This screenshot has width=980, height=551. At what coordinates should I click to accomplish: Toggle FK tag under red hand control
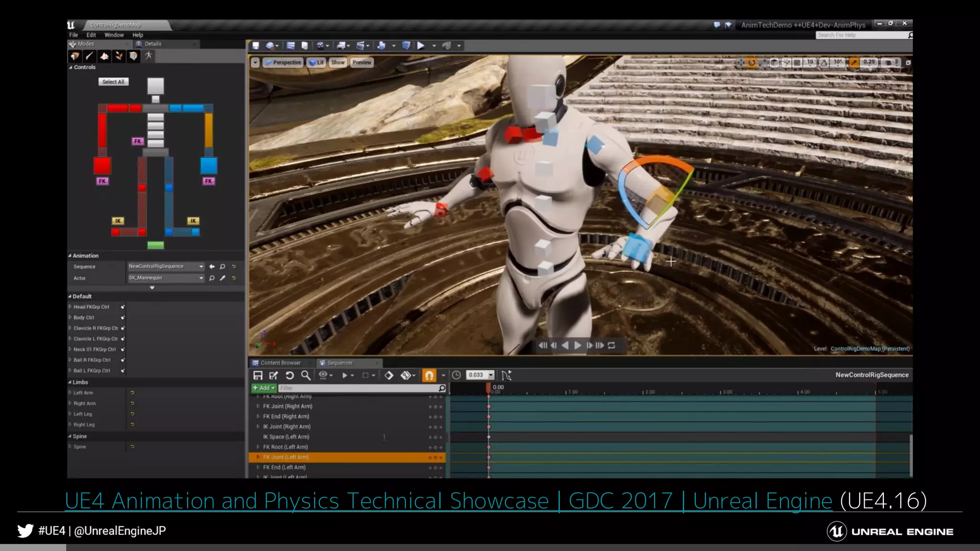102,181
